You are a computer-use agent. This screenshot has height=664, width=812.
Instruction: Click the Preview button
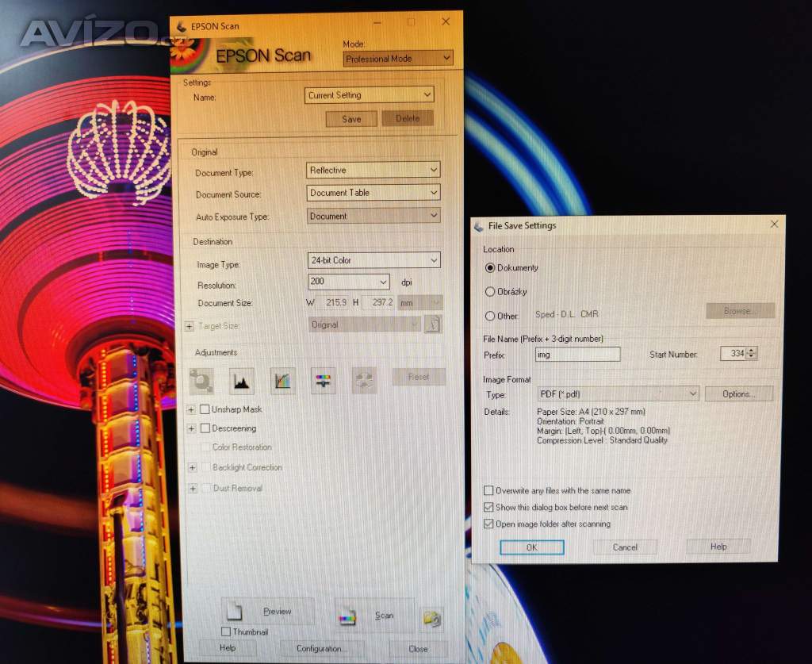(268, 611)
